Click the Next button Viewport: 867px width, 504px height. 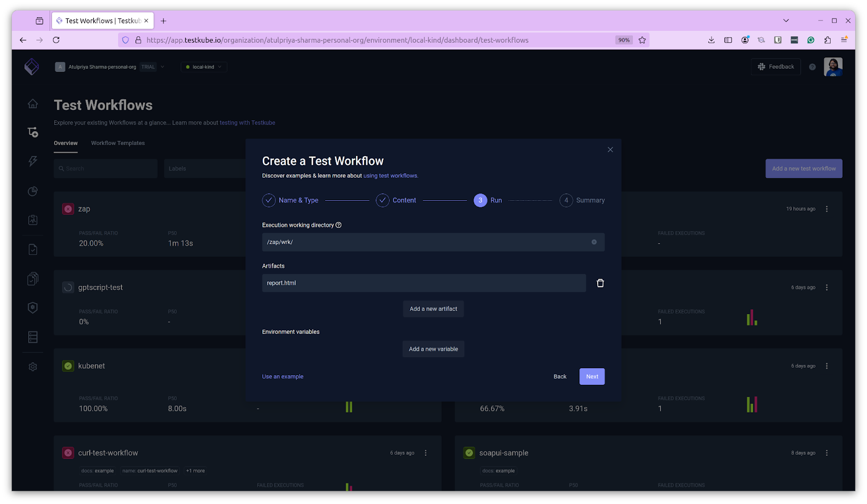592,377
